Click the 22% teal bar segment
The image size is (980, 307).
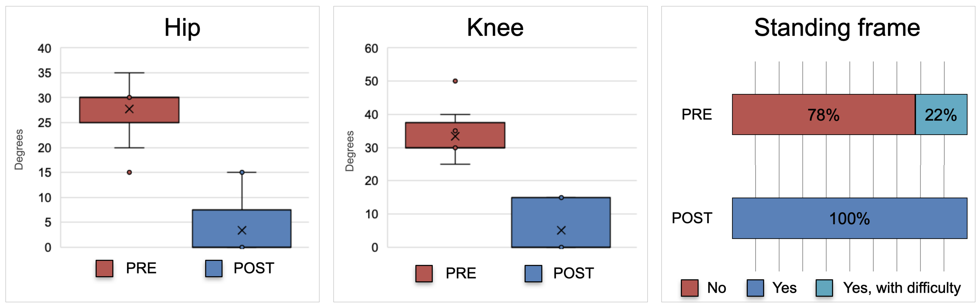(x=941, y=115)
